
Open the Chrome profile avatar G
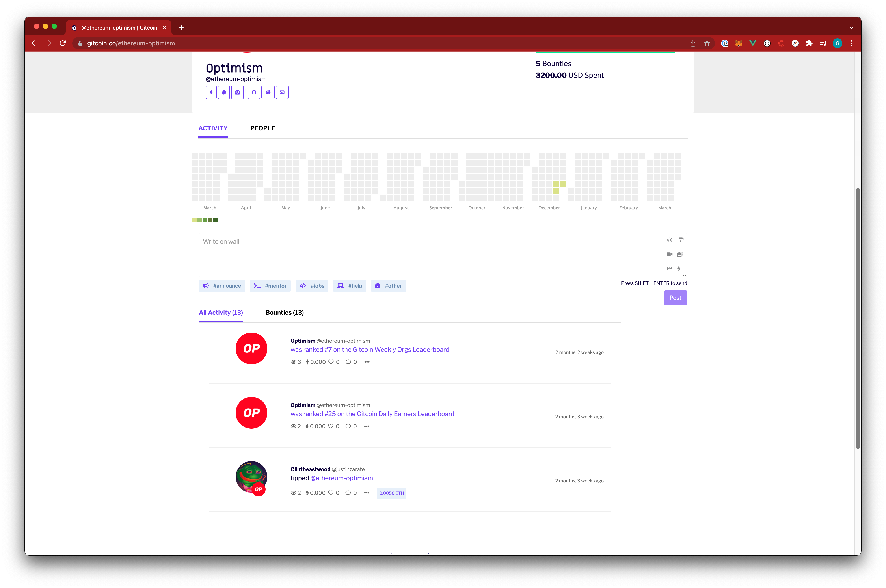838,43
